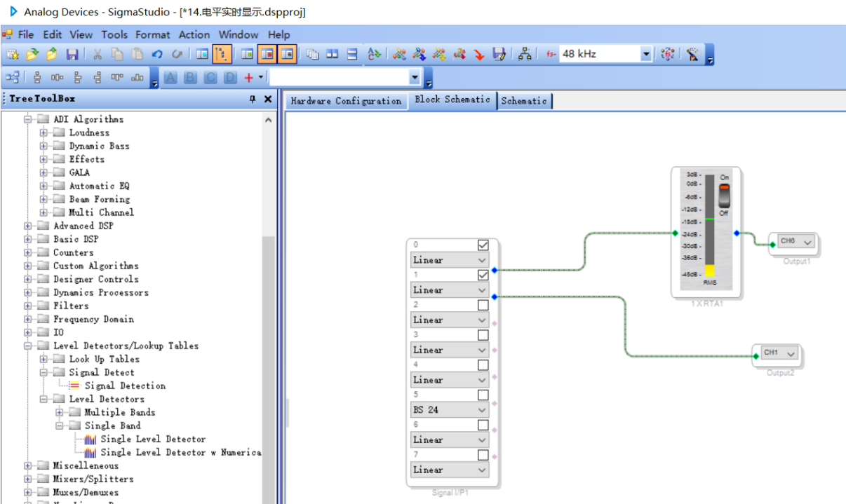Screen dimensions: 846x504
Task: Enable input channel 5 checkbox
Action: [483, 395]
